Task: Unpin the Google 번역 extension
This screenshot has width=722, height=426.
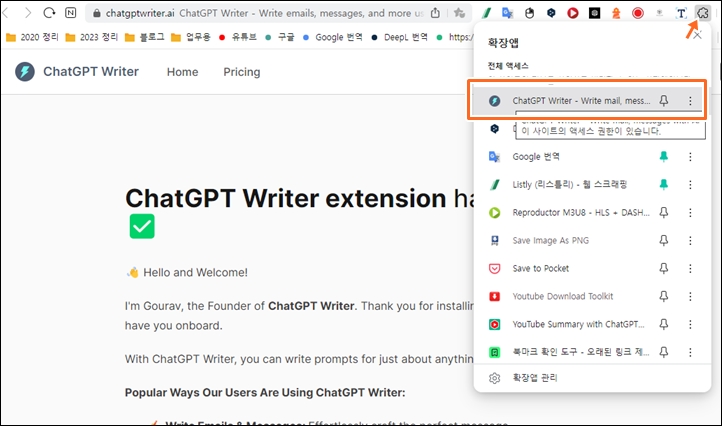Action: pyautogui.click(x=664, y=157)
